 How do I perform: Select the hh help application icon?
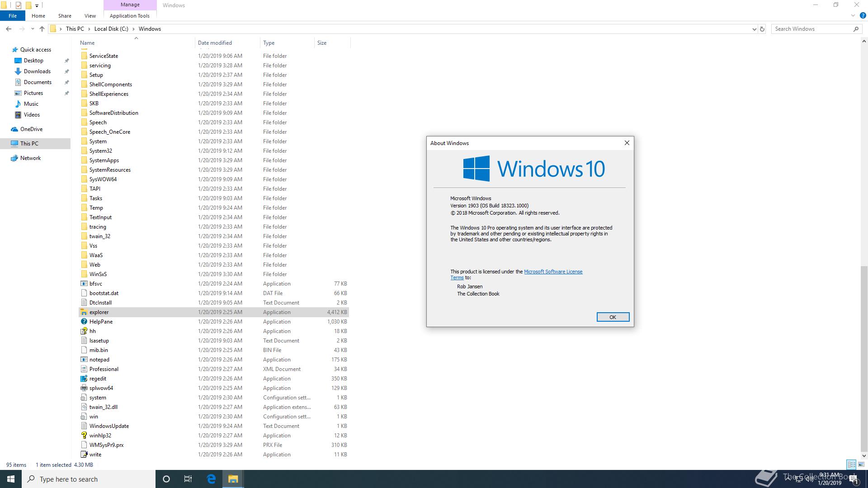point(84,331)
